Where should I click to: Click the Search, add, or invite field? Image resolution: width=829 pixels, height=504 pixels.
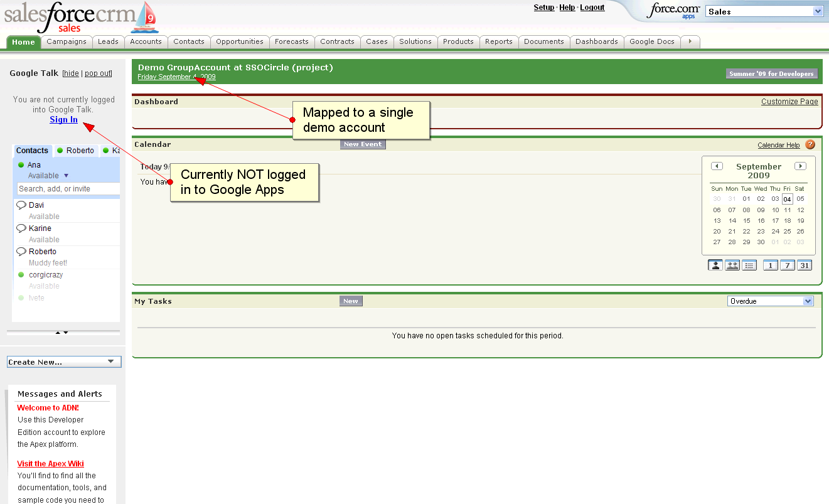[x=68, y=189]
